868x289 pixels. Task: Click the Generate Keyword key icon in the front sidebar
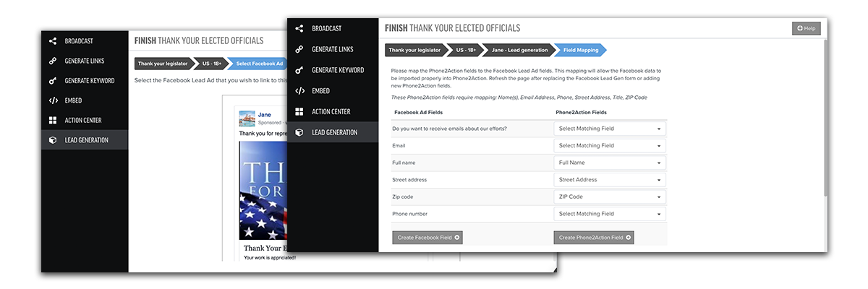299,70
